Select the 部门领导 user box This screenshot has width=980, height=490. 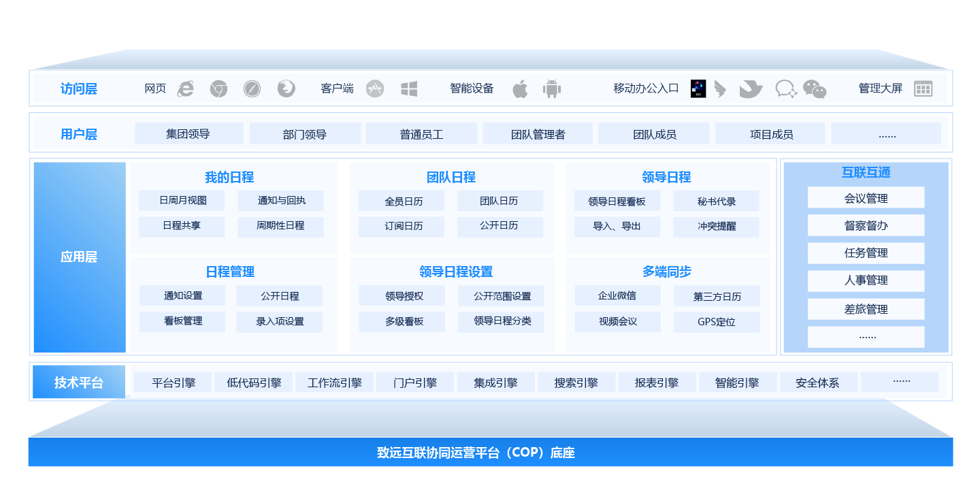pyautogui.click(x=304, y=133)
